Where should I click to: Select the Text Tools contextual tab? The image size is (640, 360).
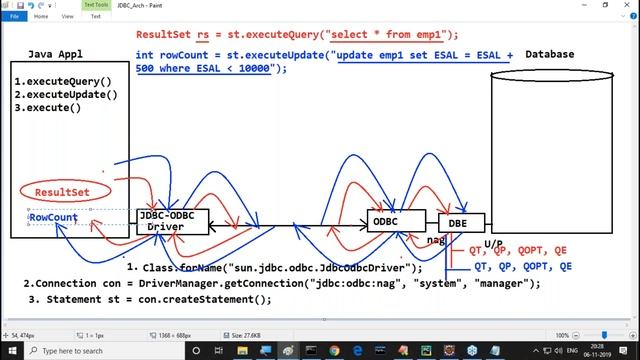96,5
